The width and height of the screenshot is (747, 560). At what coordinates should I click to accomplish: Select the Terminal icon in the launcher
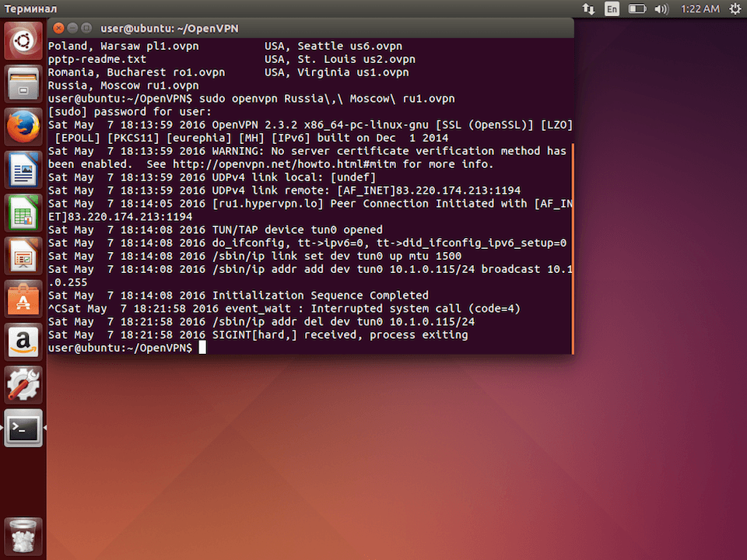23,429
